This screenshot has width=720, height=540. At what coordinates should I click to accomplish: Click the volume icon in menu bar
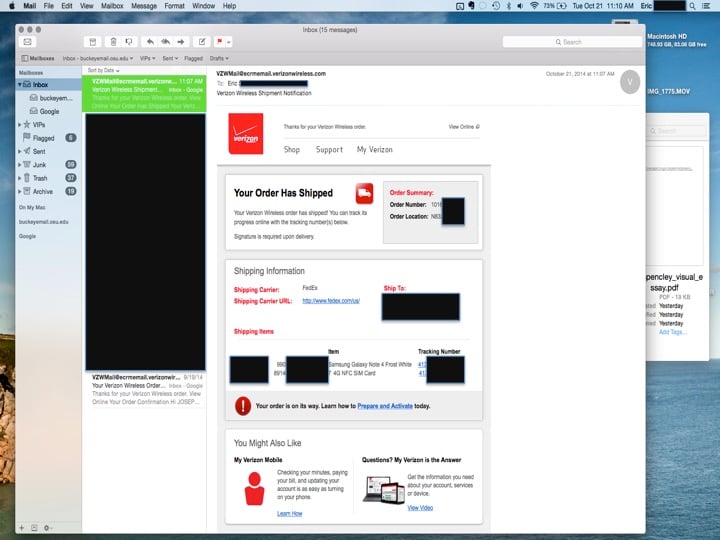520,6
